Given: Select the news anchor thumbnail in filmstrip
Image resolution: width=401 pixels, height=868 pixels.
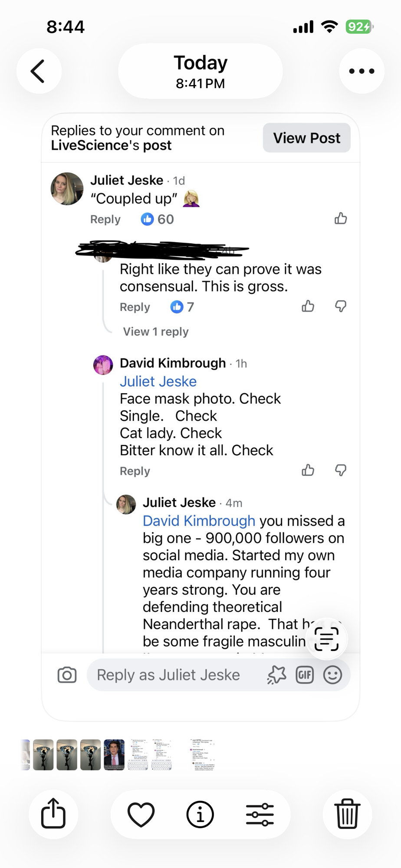Looking at the screenshot, I should pyautogui.click(x=114, y=755).
